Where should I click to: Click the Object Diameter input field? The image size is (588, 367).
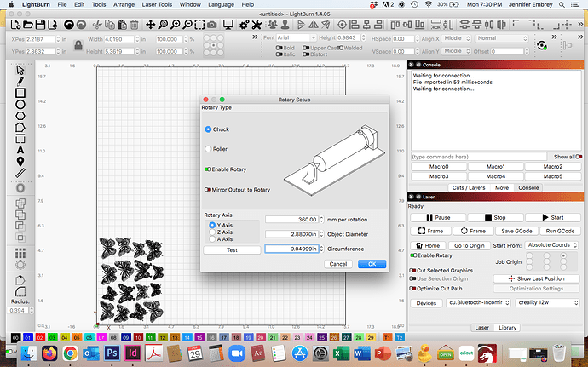pos(291,234)
